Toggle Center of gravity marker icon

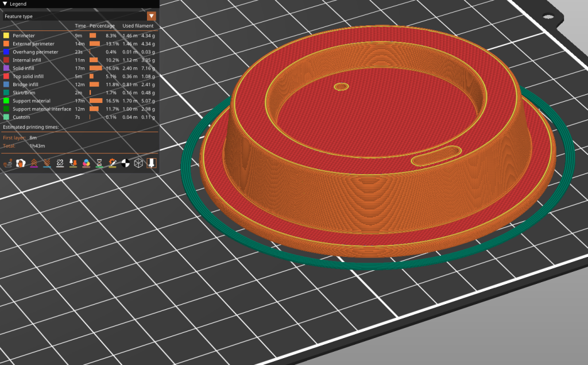coord(125,163)
